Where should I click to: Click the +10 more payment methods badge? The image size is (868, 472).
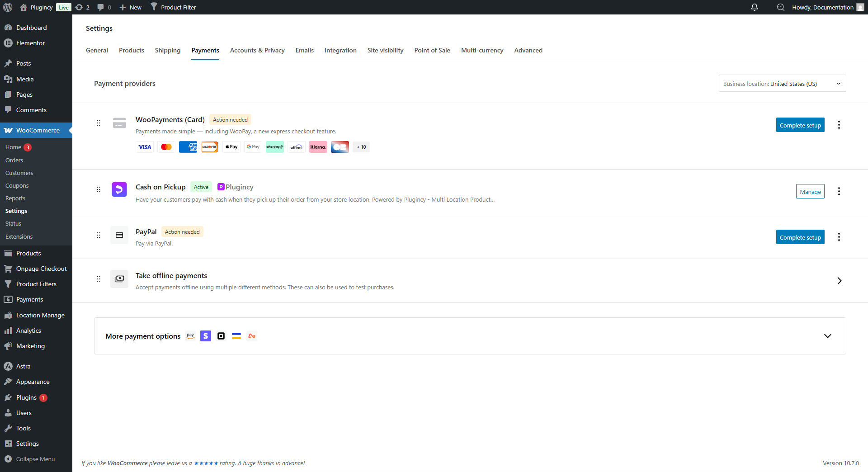tap(361, 147)
